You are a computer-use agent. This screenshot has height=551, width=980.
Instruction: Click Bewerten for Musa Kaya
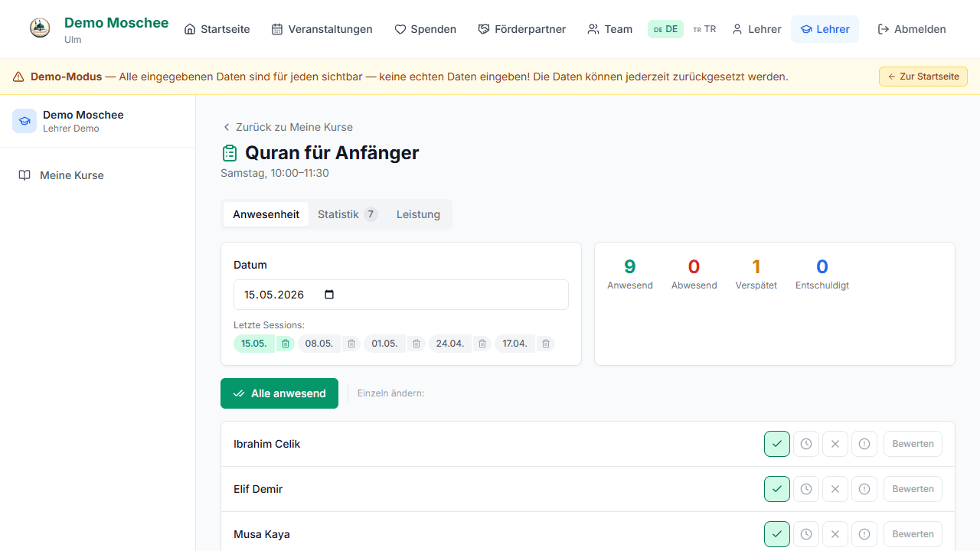(x=913, y=534)
